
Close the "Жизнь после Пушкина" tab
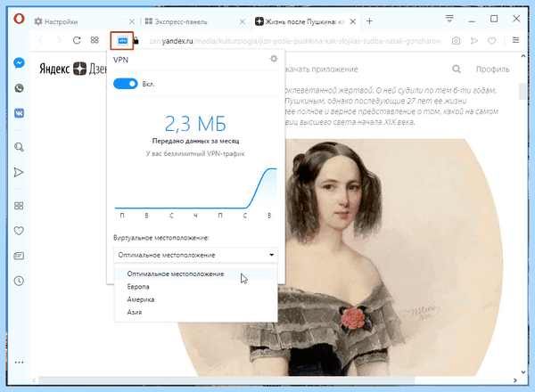coord(353,21)
